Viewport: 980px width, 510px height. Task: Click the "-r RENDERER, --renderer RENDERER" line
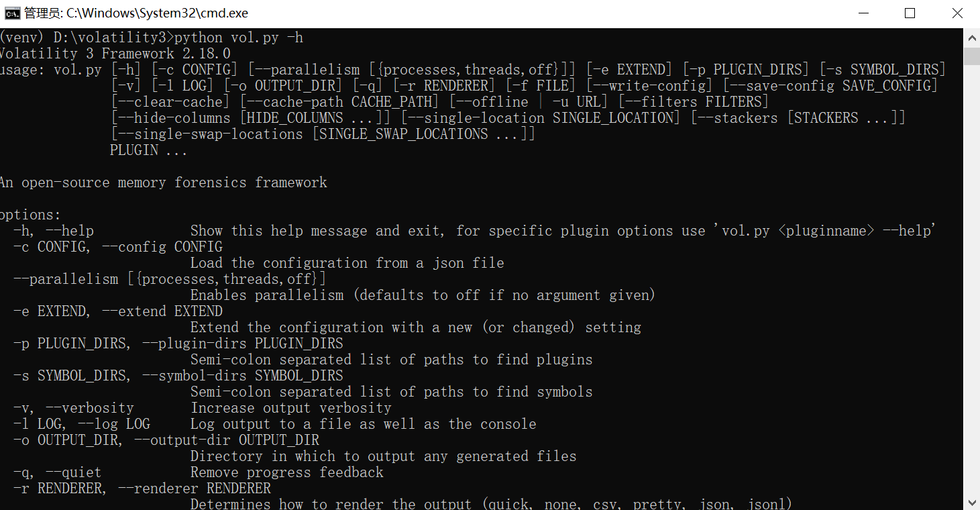tap(142, 489)
